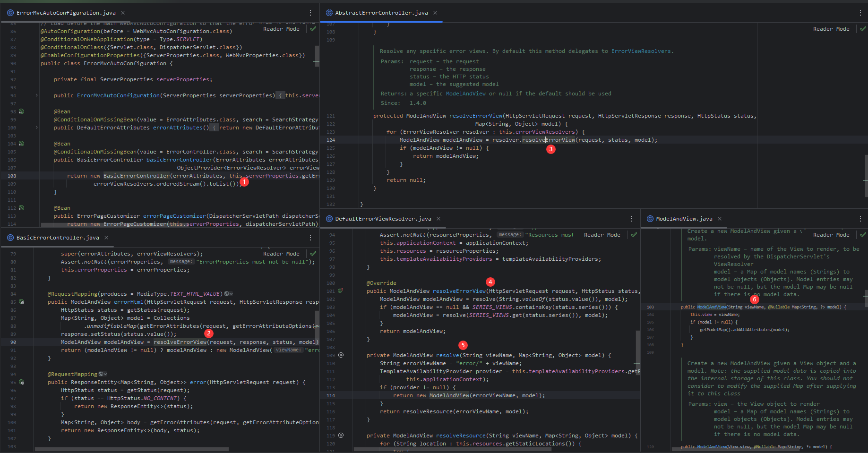Expand folded errorAttributes method at line 100
Screen dimensions: 868x453
pyautogui.click(x=37, y=128)
